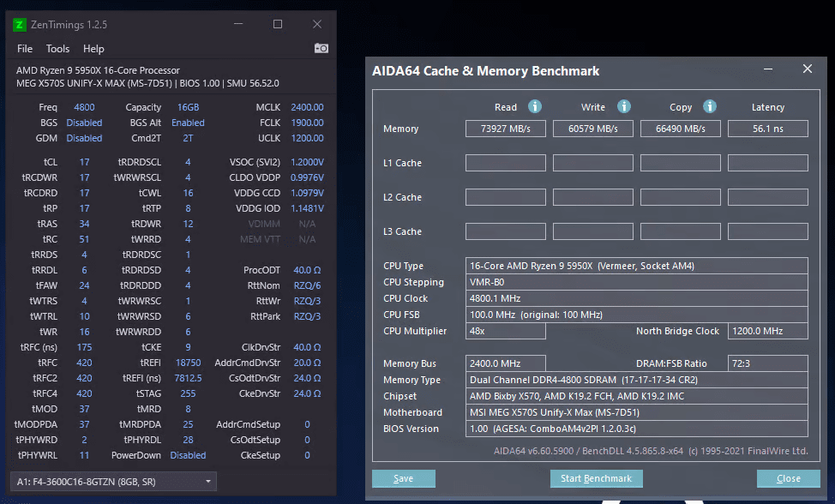Click the empty L2 Cache Write field

coord(592,197)
